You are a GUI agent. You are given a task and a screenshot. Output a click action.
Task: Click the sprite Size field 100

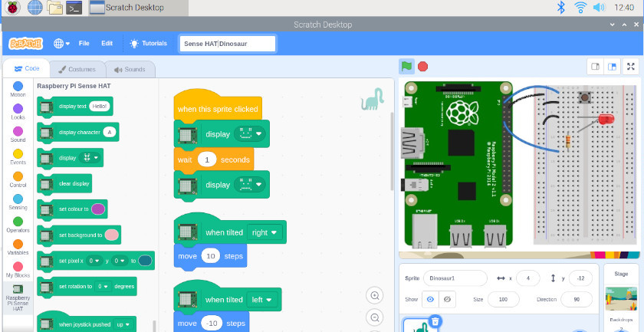click(503, 300)
